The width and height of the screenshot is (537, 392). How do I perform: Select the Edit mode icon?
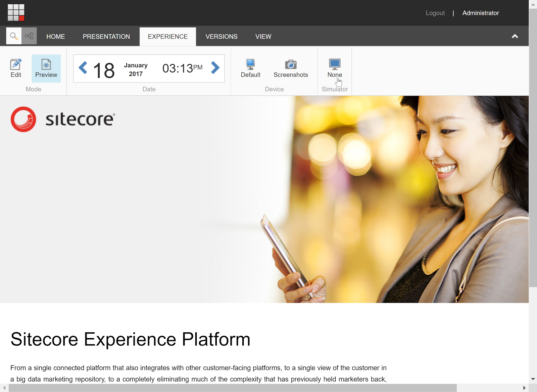point(15,68)
